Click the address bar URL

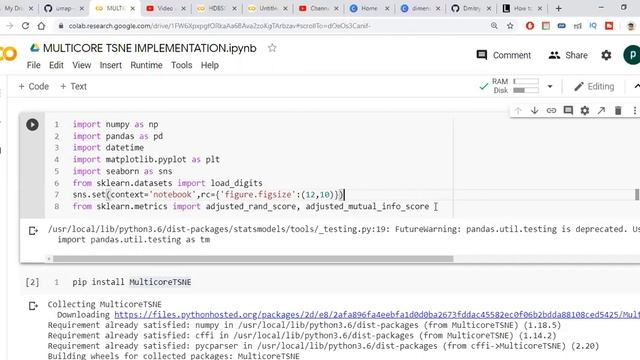(x=219, y=26)
